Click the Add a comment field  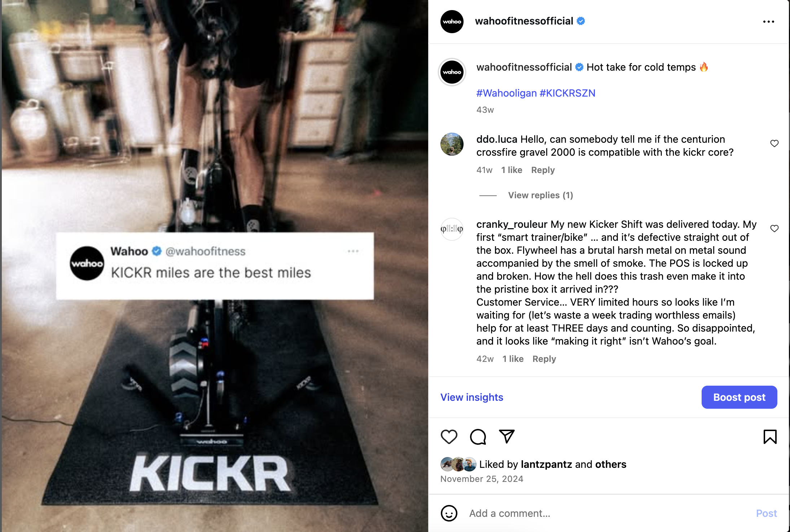click(x=610, y=513)
